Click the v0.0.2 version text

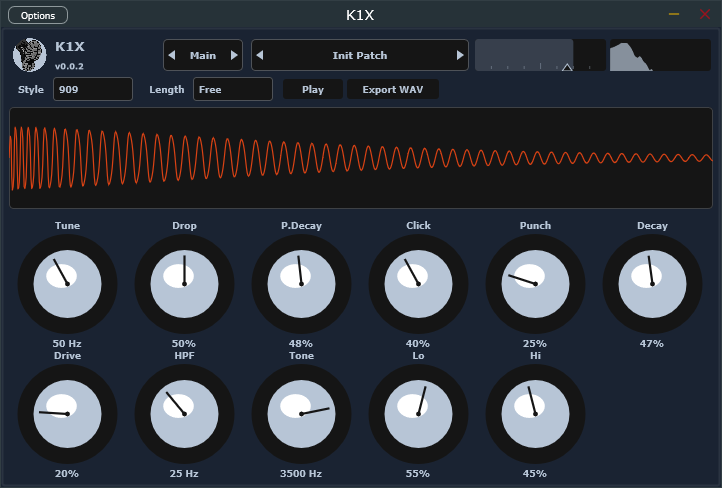pos(69,66)
